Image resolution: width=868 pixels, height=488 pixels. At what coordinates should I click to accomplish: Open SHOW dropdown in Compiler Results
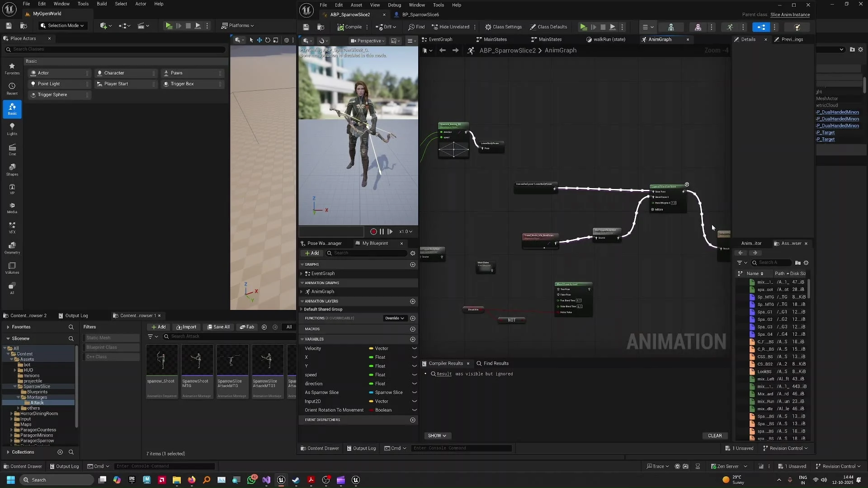tap(437, 436)
